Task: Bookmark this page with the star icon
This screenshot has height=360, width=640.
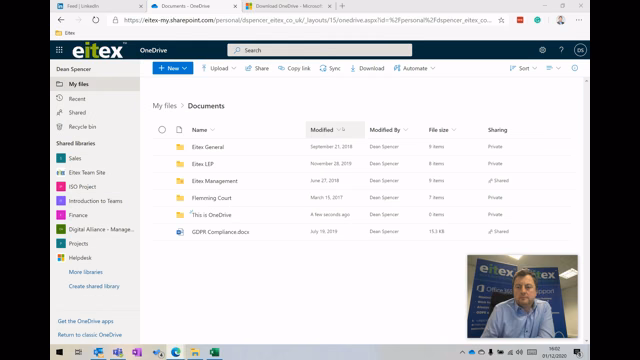Action: point(501,20)
